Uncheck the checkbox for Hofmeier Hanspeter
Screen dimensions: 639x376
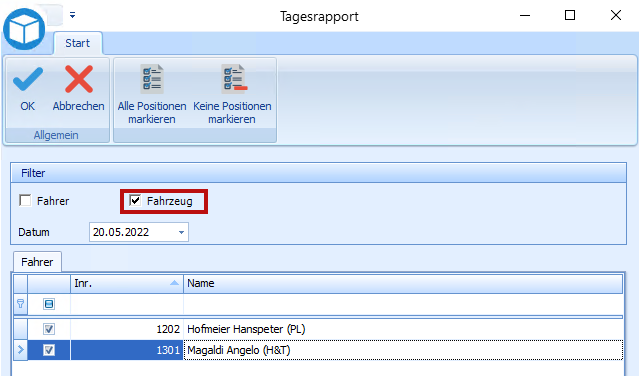click(49, 329)
